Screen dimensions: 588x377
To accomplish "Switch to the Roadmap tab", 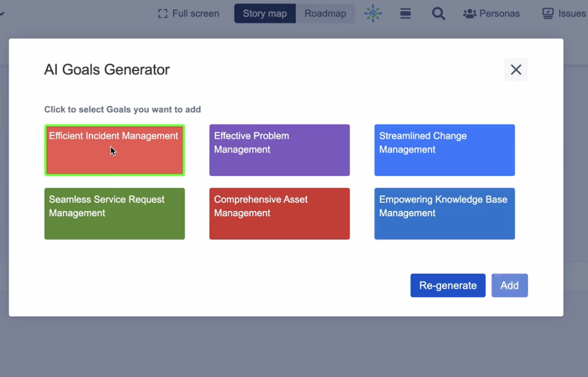I will point(325,13).
